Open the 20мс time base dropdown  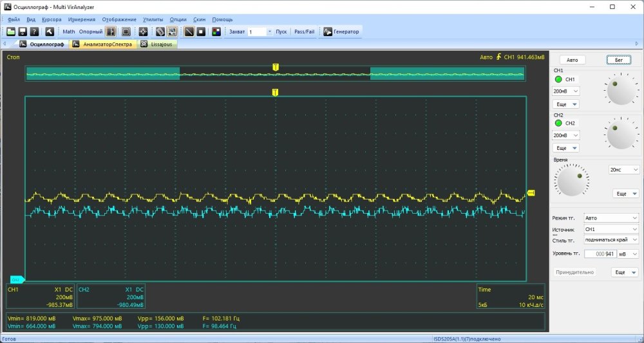[x=623, y=170]
